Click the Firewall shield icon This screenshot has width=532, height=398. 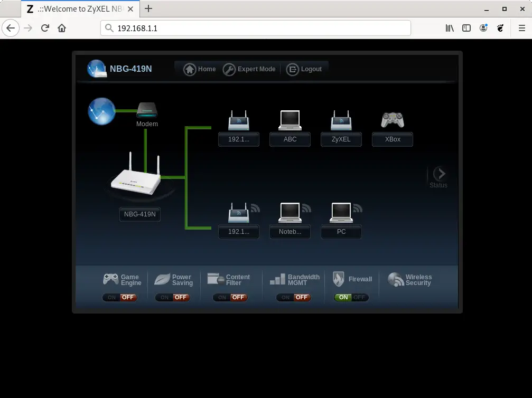click(338, 279)
